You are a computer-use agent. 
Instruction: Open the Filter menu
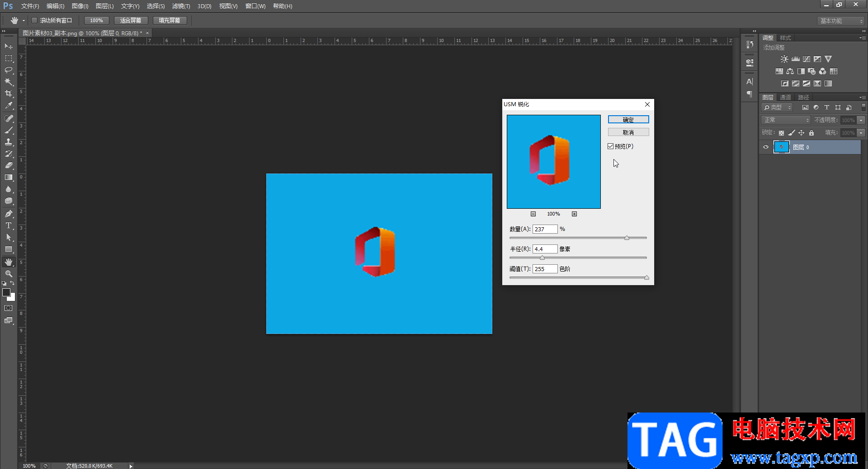(181, 6)
